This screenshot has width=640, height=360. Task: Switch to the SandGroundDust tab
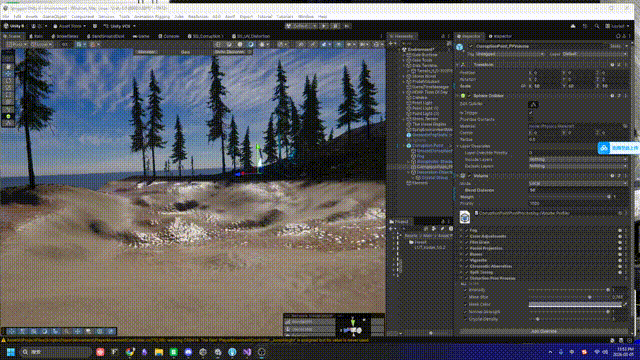[x=105, y=36]
